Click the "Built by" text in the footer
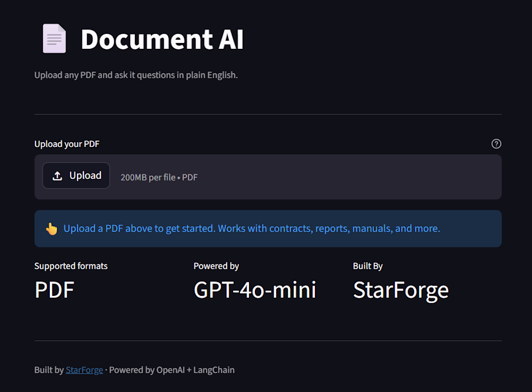The image size is (532, 392). point(49,370)
